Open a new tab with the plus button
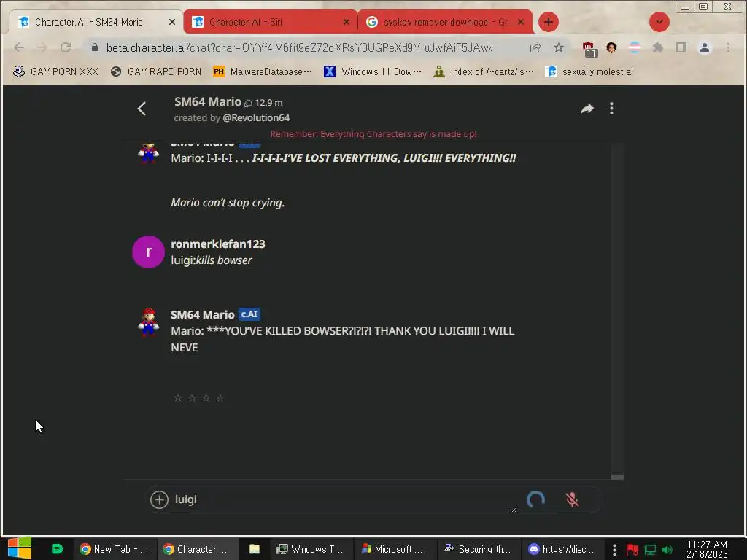 pos(549,22)
